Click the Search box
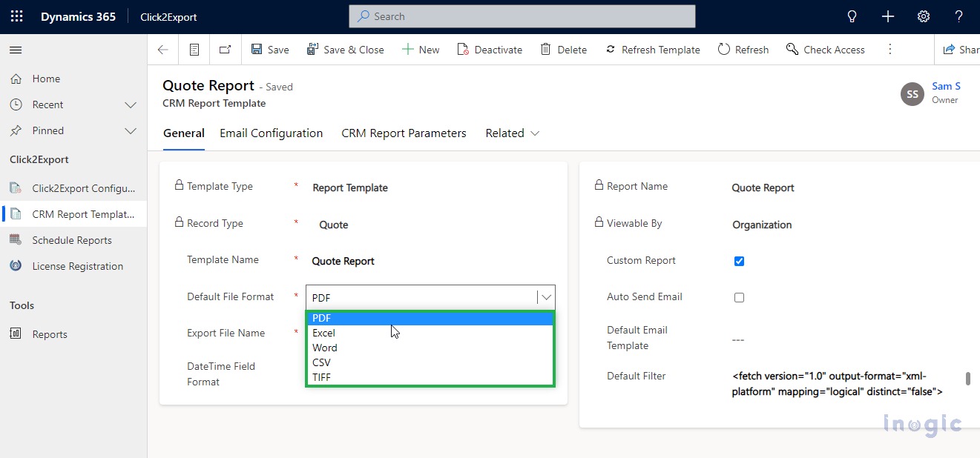This screenshot has width=980, height=458. [x=522, y=16]
